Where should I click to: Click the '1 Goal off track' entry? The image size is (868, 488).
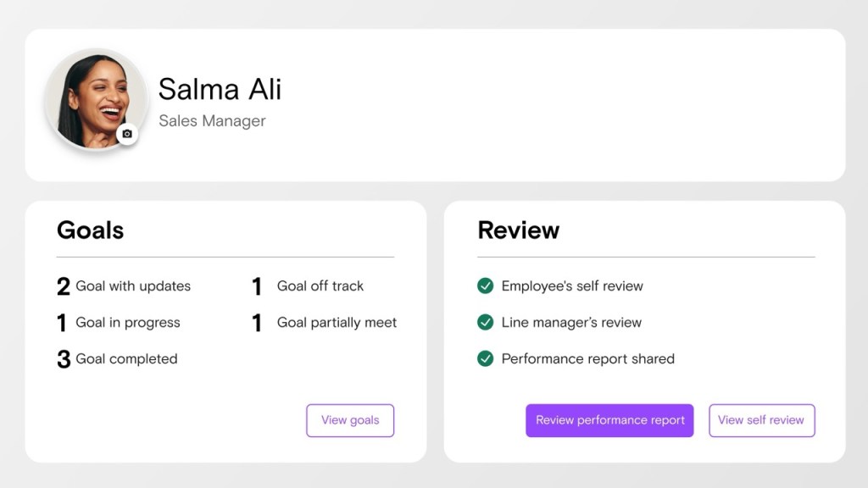tap(309, 286)
